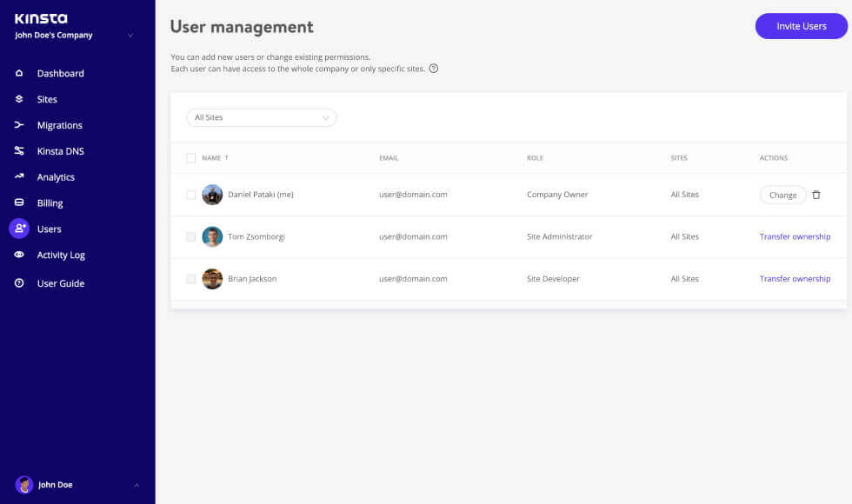The width and height of the screenshot is (852, 504).
Task: Open the Analytics page
Action: tap(56, 176)
